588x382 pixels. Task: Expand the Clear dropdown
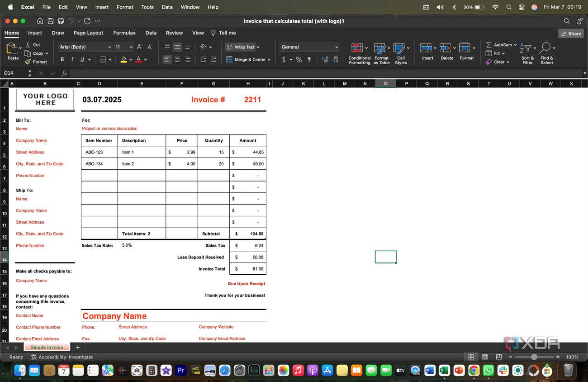point(508,62)
